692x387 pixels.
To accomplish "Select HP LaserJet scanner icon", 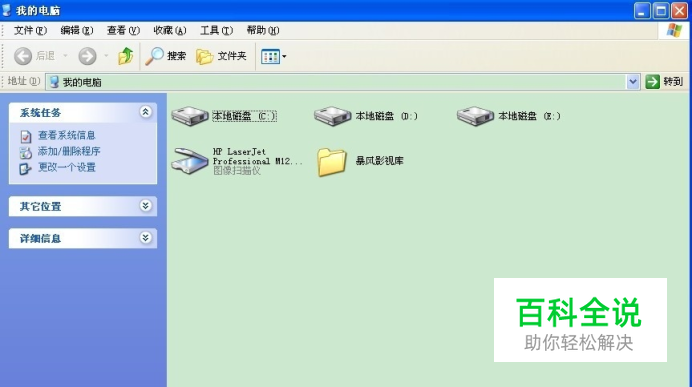I will click(190, 161).
